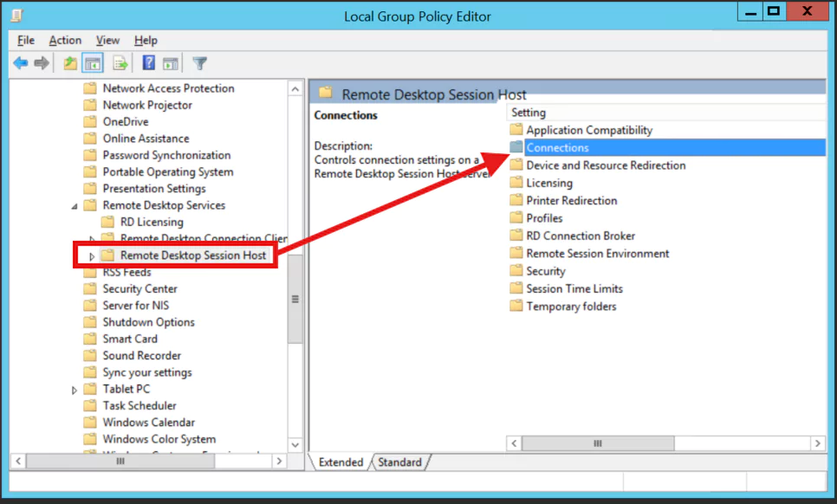The width and height of the screenshot is (837, 504).
Task: Select RD Connection Broker setting
Action: tap(581, 236)
